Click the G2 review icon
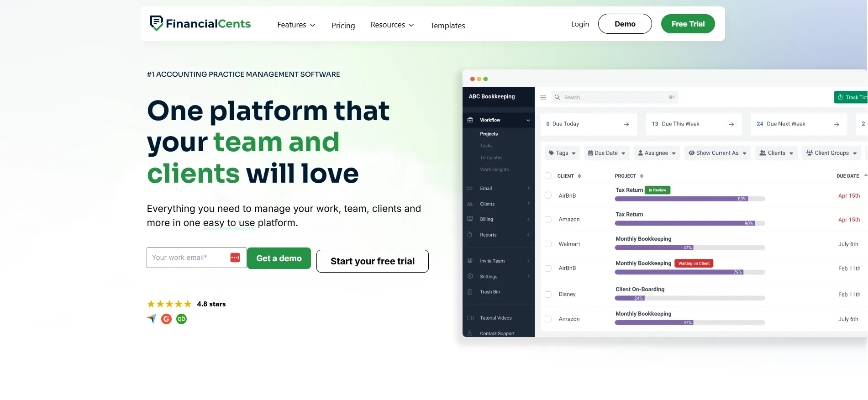Viewport: 868px width, 400px height. [167, 319]
